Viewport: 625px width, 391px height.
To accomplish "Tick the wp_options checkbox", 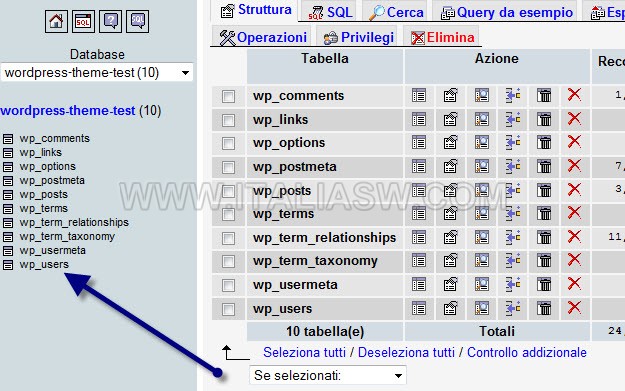I will (228, 143).
